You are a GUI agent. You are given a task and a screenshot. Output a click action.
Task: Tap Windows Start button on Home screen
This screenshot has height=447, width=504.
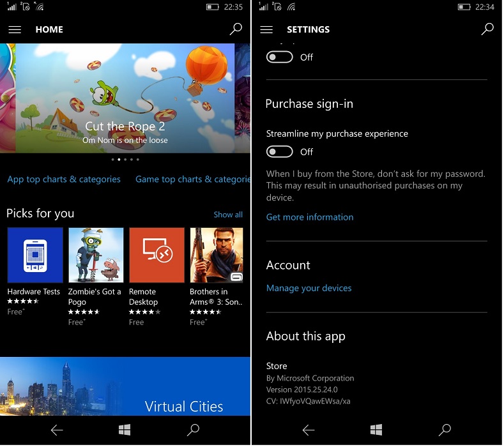(125, 430)
